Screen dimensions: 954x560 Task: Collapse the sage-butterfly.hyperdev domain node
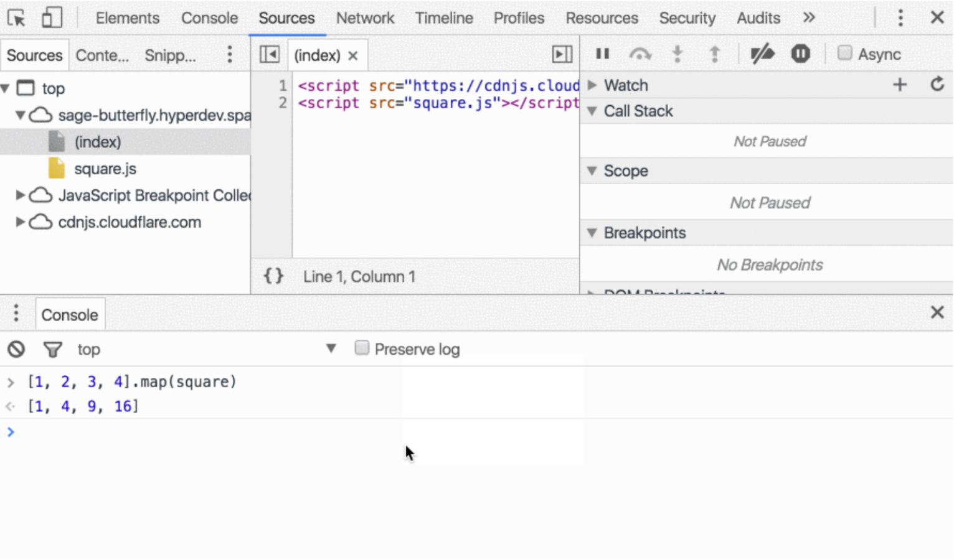[20, 115]
